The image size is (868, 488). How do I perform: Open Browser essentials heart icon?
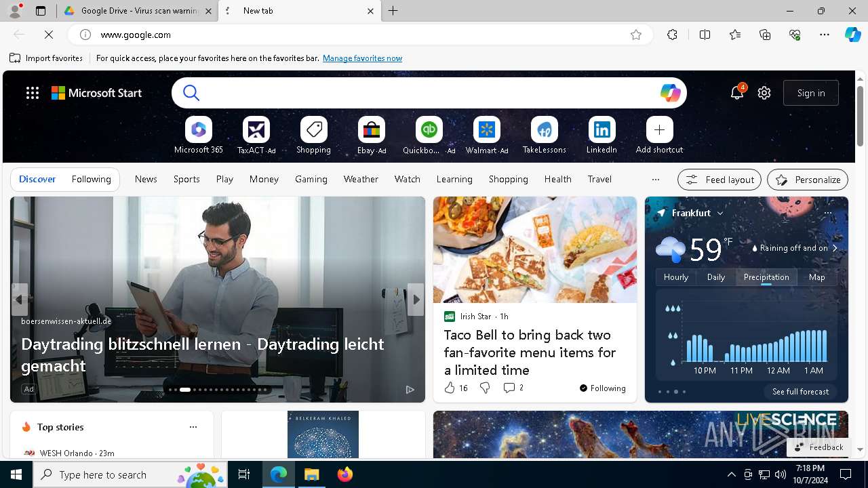coord(795,35)
